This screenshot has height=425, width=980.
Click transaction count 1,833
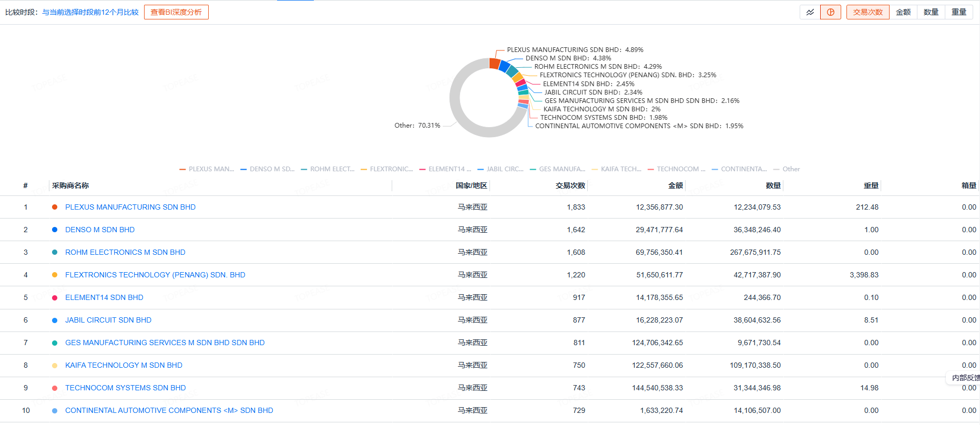coord(576,207)
